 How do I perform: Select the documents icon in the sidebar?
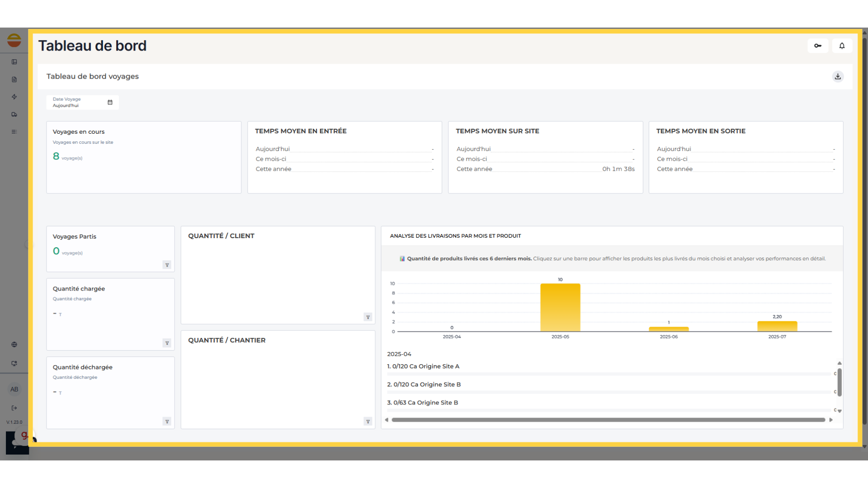[14, 80]
